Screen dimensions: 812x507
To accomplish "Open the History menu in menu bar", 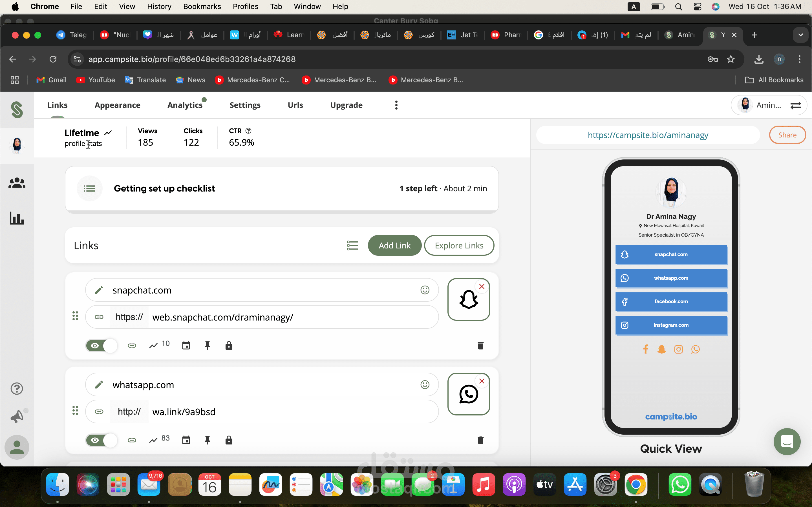I will click(159, 6).
